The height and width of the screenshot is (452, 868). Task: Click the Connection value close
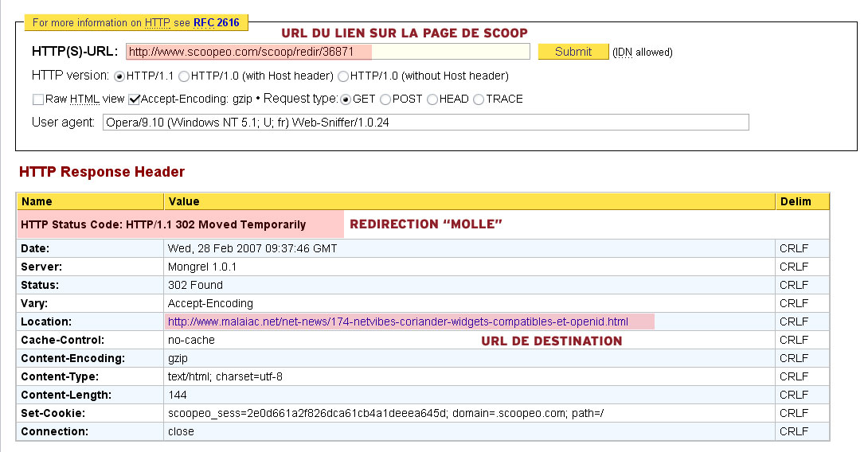181,431
